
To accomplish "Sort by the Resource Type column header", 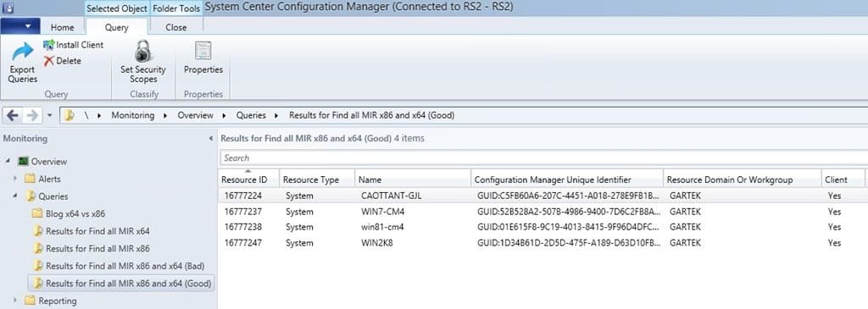I will pos(317,179).
